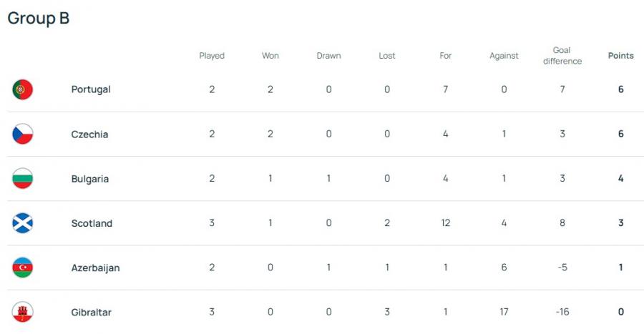Open the Gibraltar team page

tap(92, 312)
